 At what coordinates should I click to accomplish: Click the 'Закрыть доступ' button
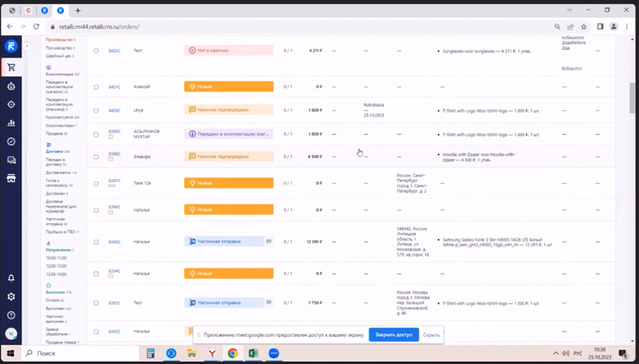(x=393, y=335)
